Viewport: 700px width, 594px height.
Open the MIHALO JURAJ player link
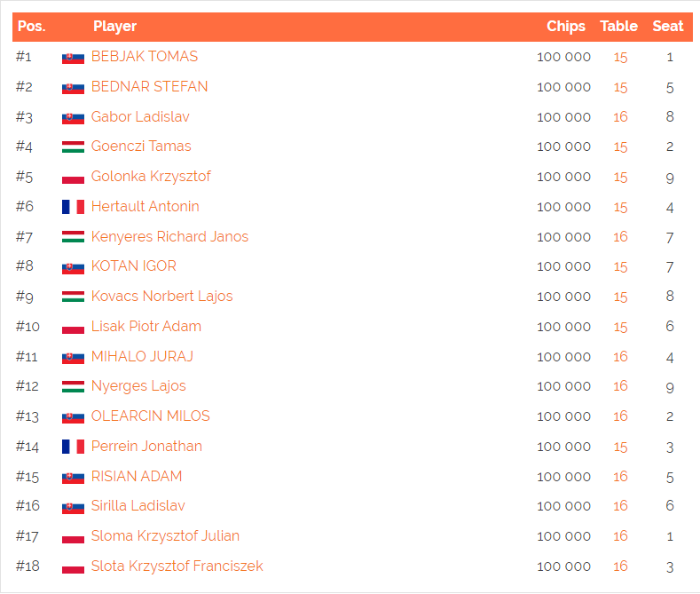click(x=142, y=356)
